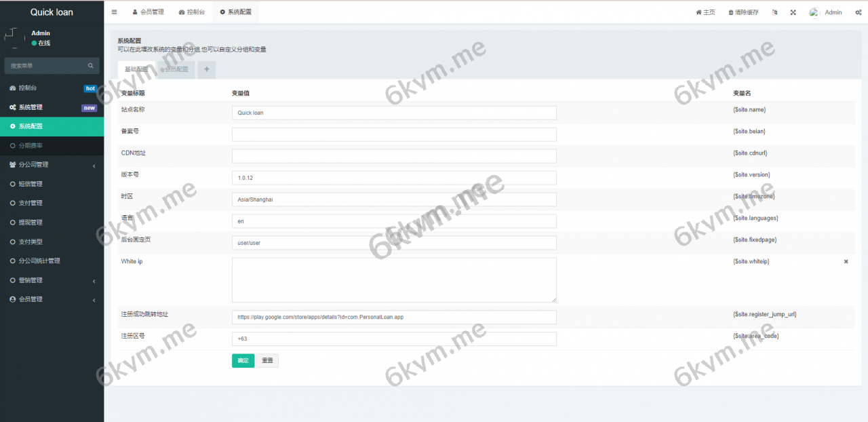Open the settings gears icon at top right

pos(858,12)
